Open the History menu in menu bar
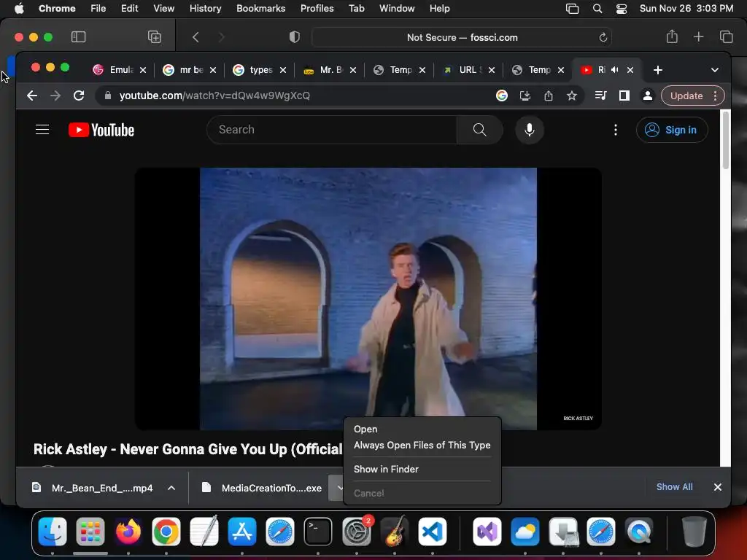 point(205,9)
